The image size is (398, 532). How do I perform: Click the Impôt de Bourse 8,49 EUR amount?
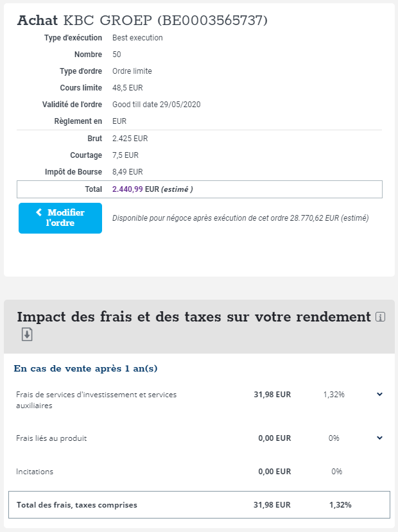point(127,172)
